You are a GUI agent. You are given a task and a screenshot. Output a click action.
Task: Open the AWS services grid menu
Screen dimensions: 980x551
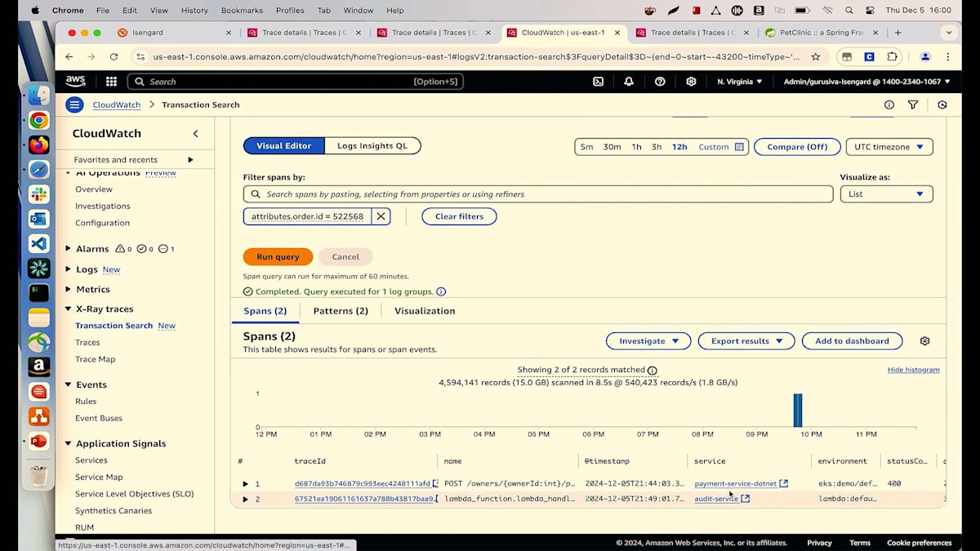111,82
